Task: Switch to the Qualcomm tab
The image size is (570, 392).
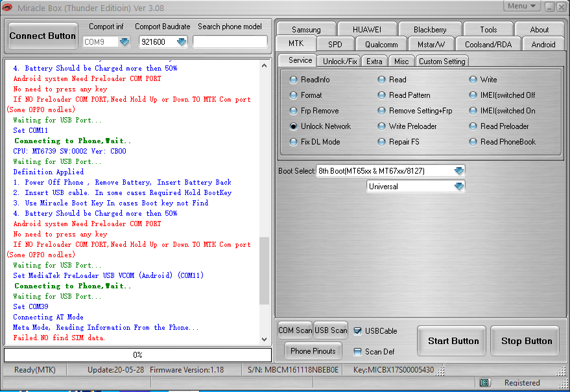Action: coord(381,44)
